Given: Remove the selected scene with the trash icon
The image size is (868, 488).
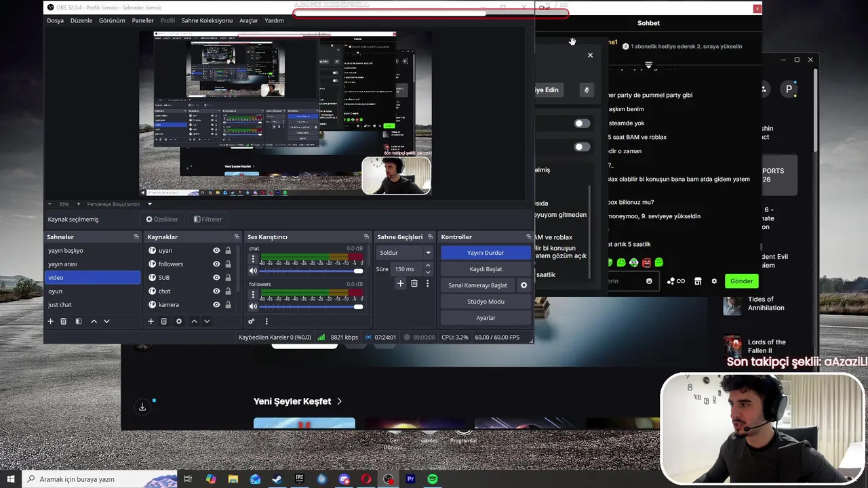Looking at the screenshot, I should pos(64,321).
